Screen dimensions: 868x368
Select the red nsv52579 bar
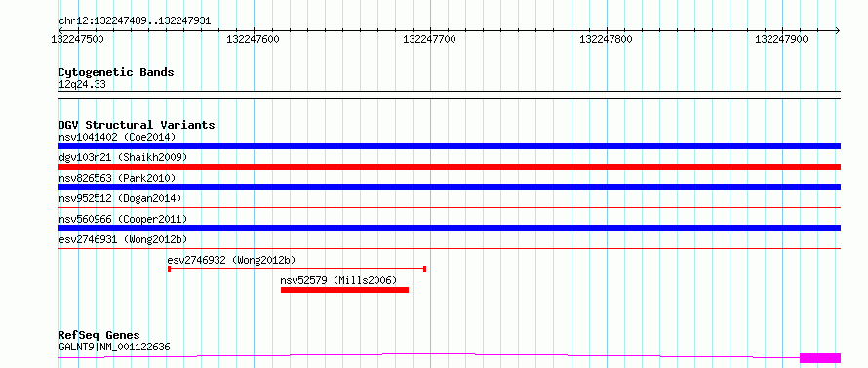click(344, 290)
